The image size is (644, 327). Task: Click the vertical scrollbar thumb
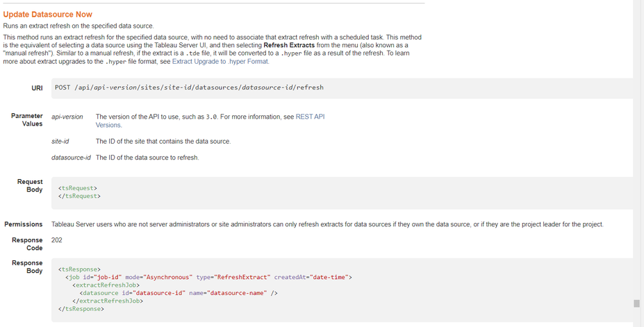636,303
